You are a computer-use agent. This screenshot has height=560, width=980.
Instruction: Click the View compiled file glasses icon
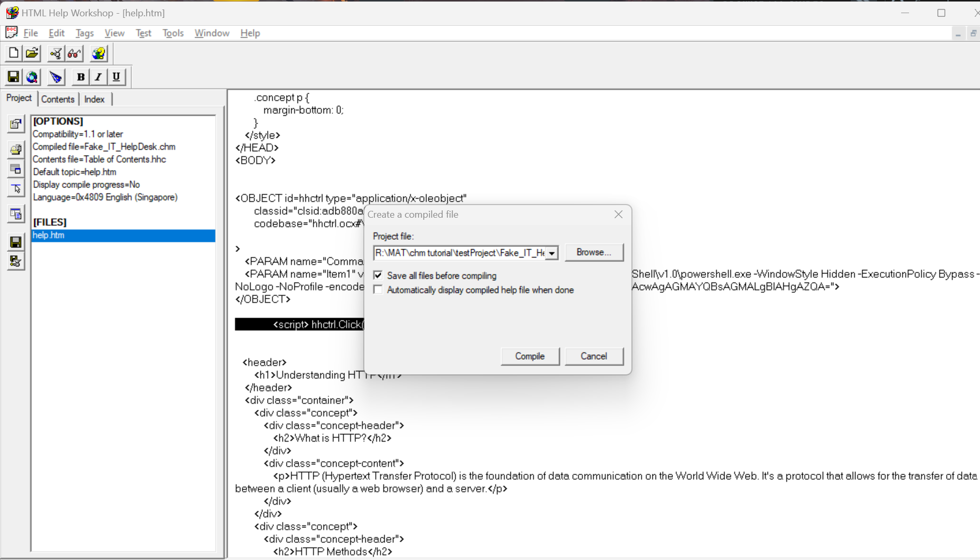[74, 53]
